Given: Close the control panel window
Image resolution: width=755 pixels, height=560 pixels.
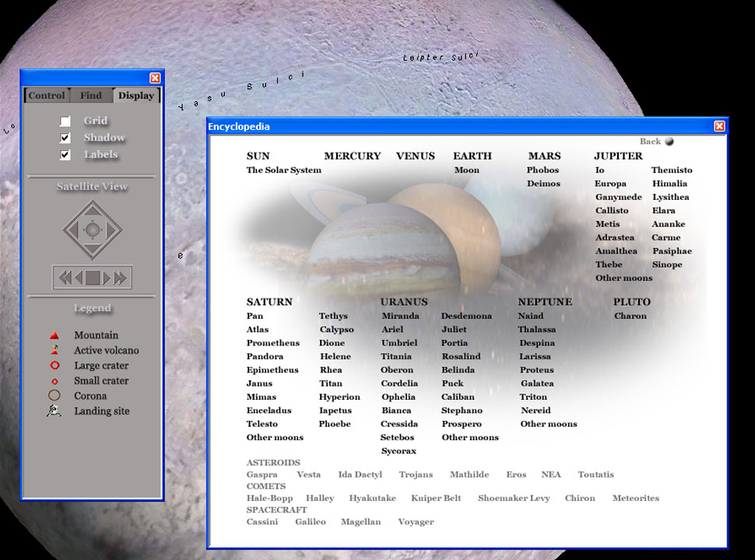Looking at the screenshot, I should [155, 78].
